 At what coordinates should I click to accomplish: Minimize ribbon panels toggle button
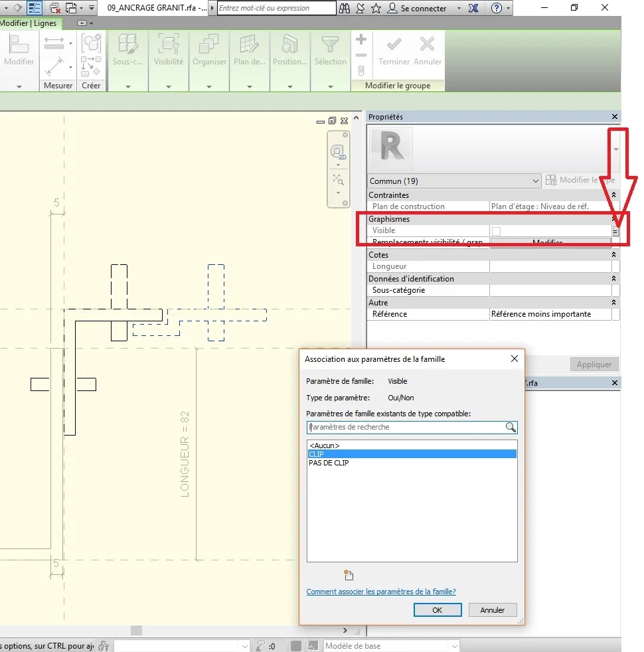click(x=82, y=23)
